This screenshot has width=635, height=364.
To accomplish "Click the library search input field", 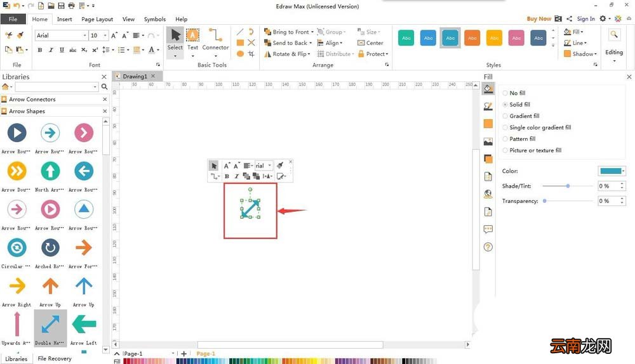I will click(x=54, y=86).
